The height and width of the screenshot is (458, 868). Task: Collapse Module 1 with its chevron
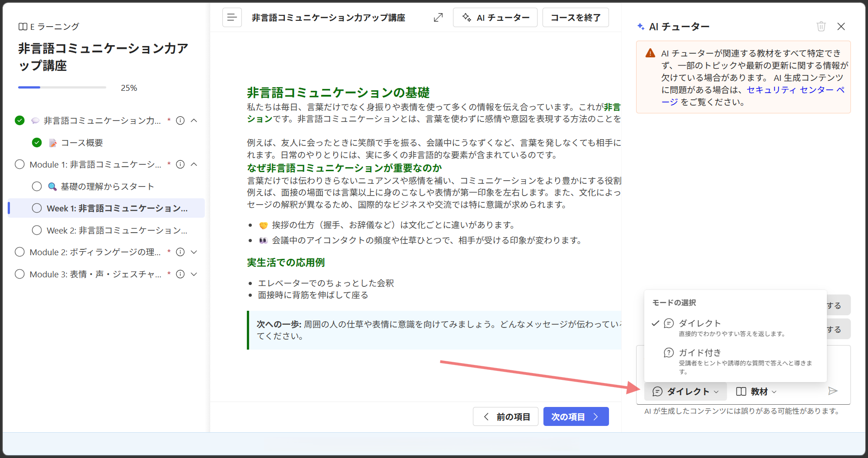194,164
